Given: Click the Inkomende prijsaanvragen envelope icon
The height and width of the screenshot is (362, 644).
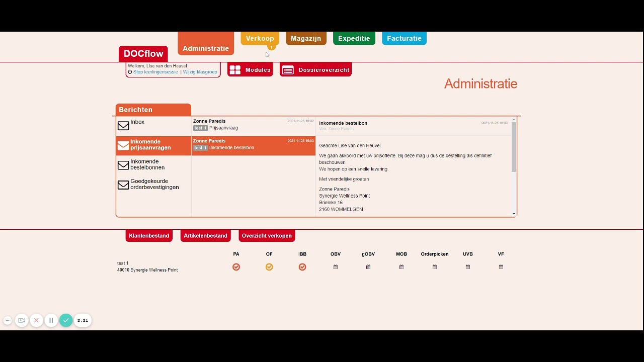Looking at the screenshot, I should (x=123, y=145).
